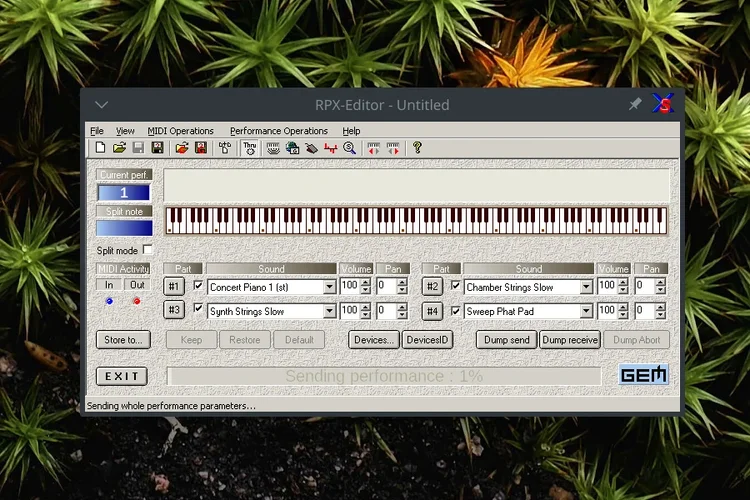The image size is (750, 500).
Task: Click the Devices... button
Action: pyautogui.click(x=374, y=340)
